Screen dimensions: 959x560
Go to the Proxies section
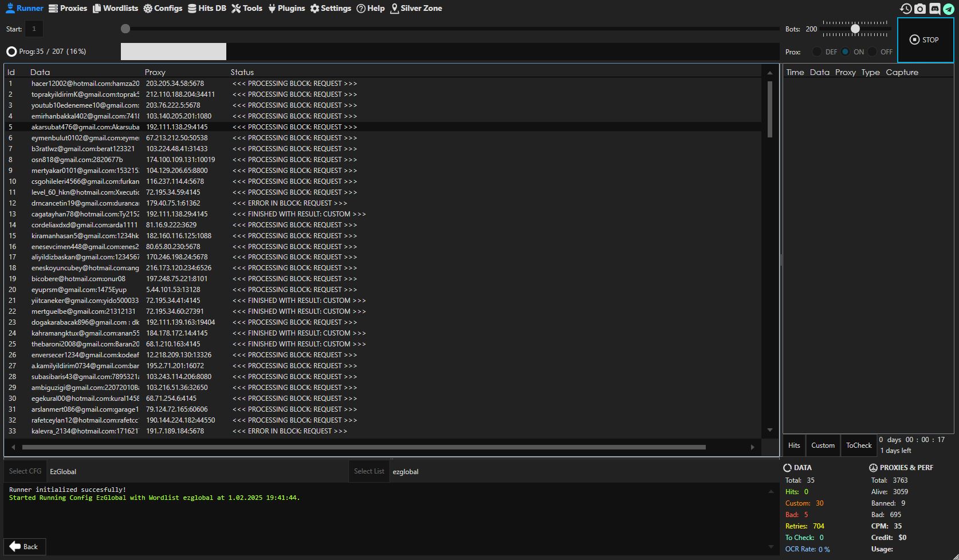pos(68,8)
